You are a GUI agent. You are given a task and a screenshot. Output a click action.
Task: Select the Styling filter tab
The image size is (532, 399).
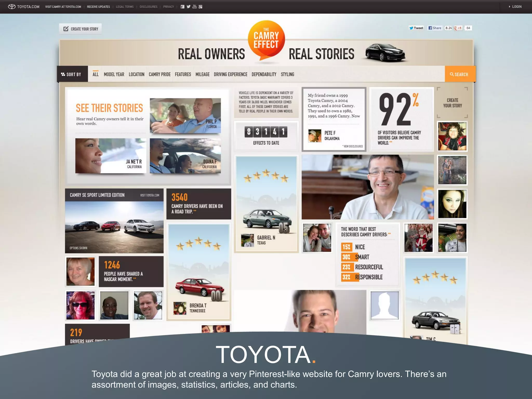coord(288,74)
